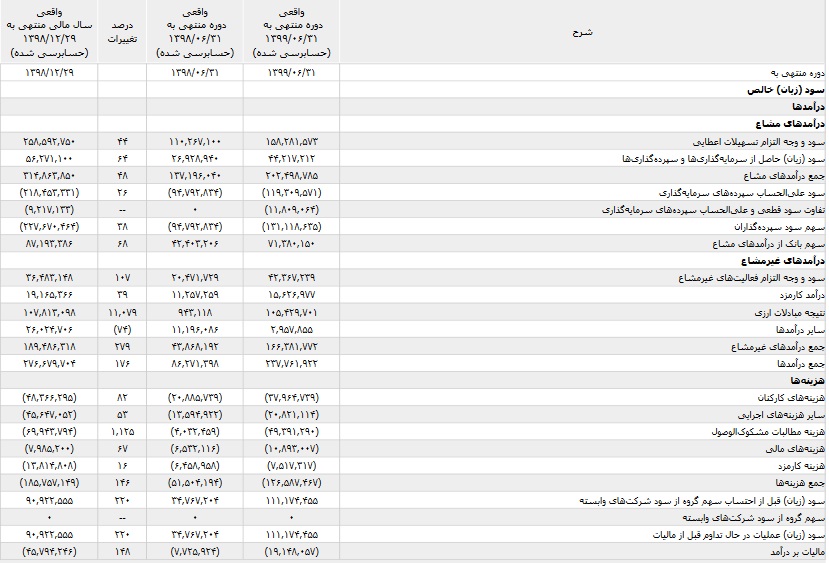Viewport: 829px width, 563px height.
Task: Click percent change '۶۴'
Action: pos(122,158)
